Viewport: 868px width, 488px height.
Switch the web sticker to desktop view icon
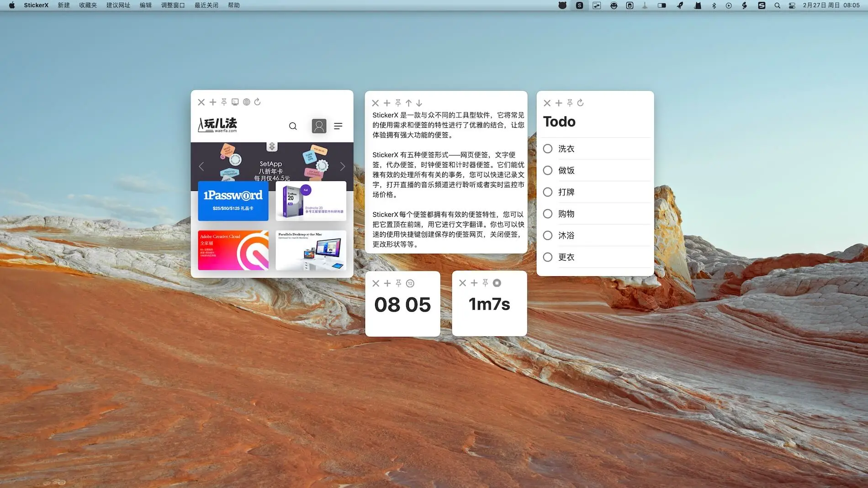click(235, 102)
